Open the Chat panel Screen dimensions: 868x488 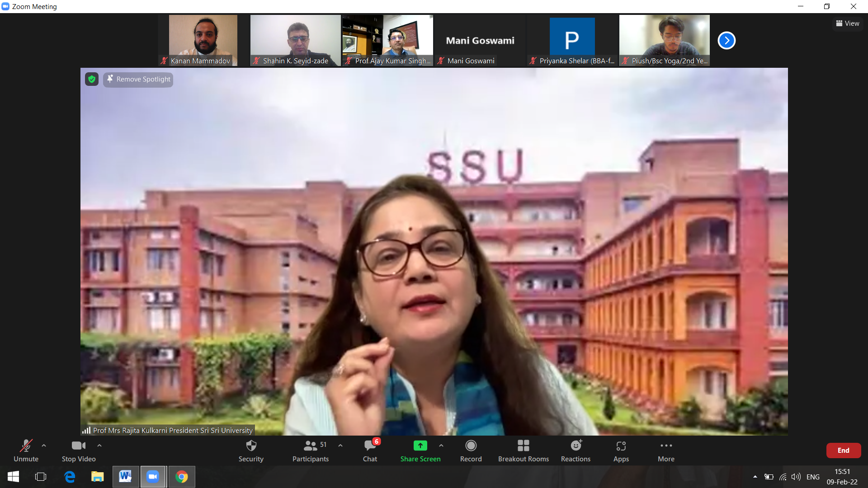point(370,450)
